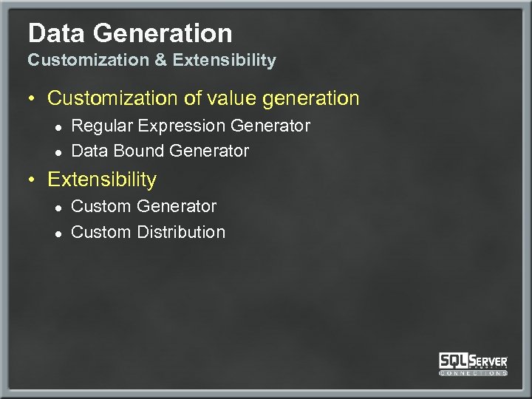Click the CONNECTIONS text under the logo
The height and width of the screenshot is (399, 532).
click(x=473, y=373)
